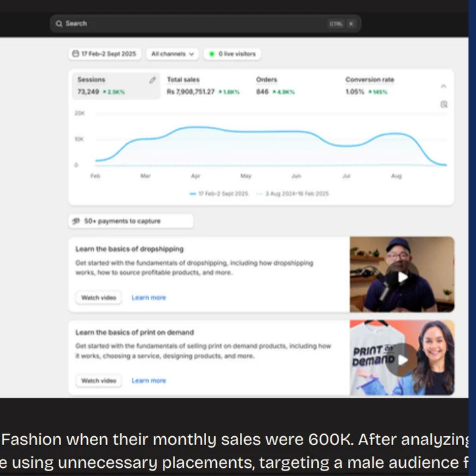The image size is (476, 476).
Task: Click the calendar icon in date range
Action: pos(76,54)
